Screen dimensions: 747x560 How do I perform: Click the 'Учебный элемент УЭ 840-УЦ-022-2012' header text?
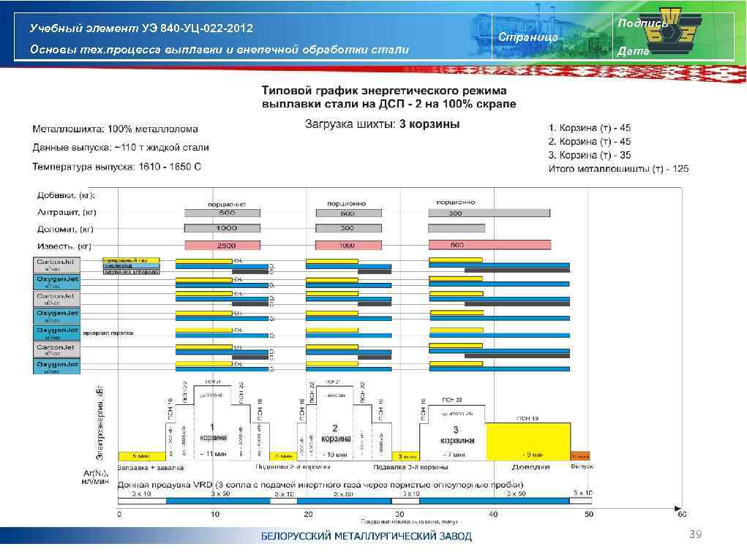point(141,28)
